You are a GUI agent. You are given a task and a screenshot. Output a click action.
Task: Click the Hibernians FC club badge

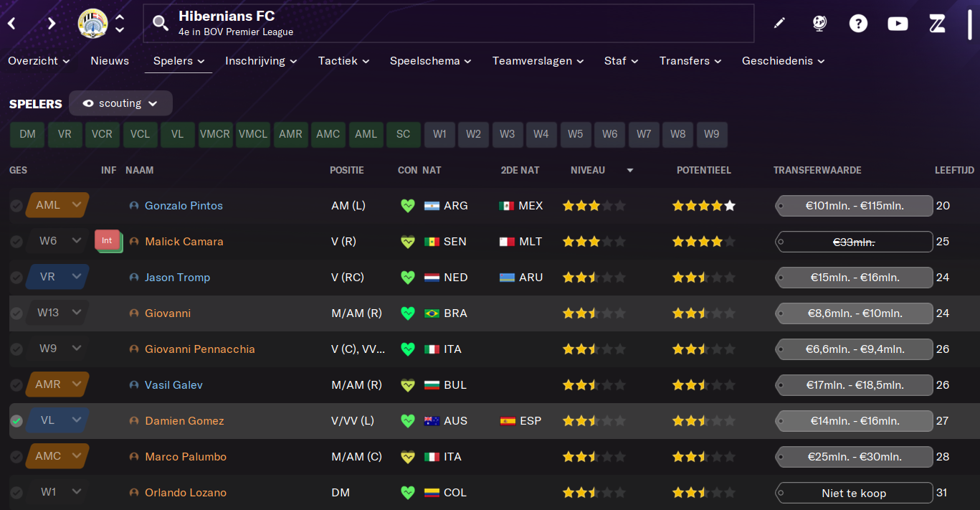92,24
